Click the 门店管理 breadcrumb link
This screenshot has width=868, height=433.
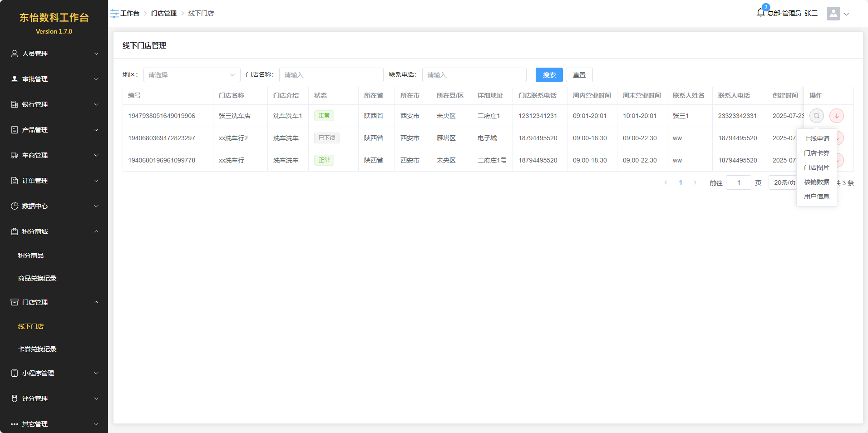[x=163, y=13]
